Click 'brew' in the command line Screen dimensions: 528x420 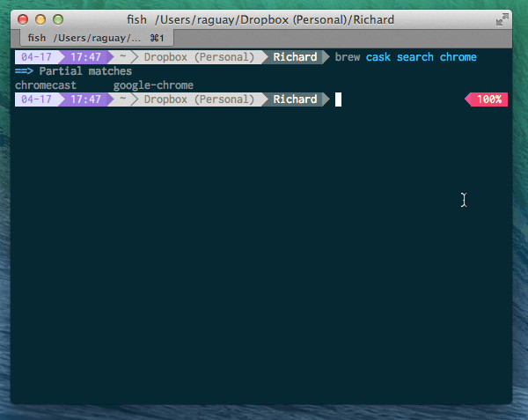pyautogui.click(x=348, y=57)
